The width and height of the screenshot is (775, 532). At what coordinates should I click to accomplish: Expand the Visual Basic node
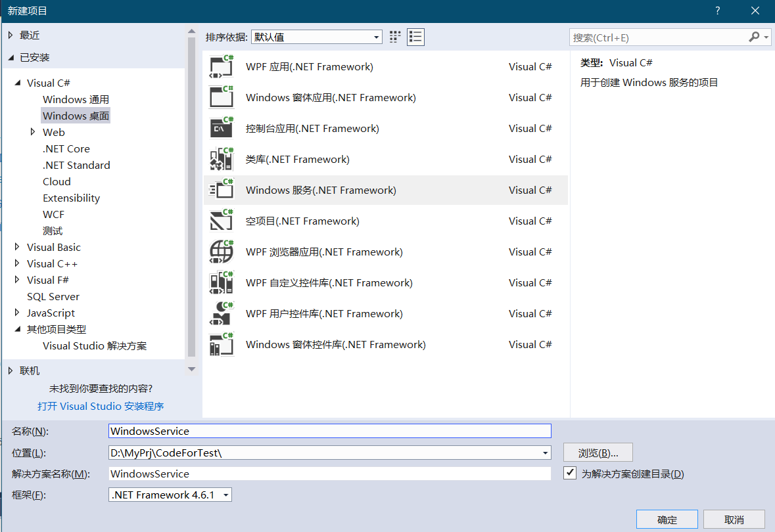pos(17,247)
